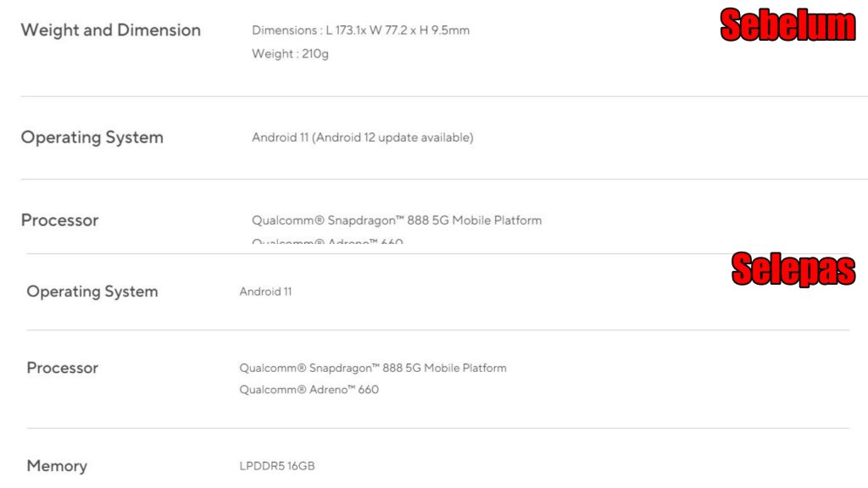The image size is (868, 488).
Task: Click the standalone Android 11 text
Action: (x=265, y=291)
